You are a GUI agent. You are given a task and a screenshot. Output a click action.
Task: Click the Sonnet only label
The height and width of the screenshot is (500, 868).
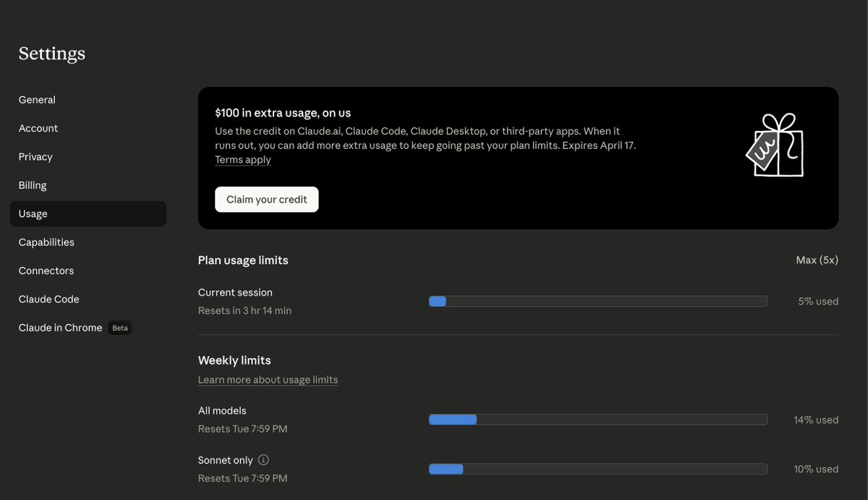(x=226, y=460)
